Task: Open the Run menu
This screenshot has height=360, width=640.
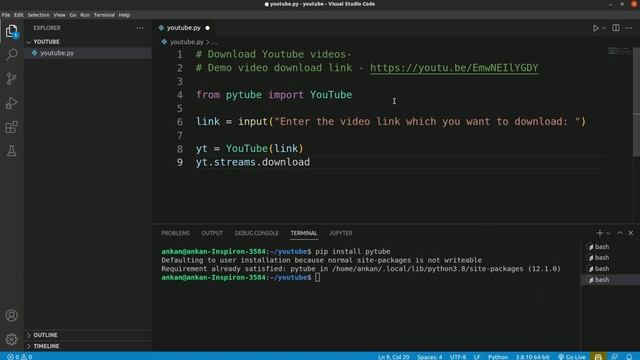Action: (85, 15)
